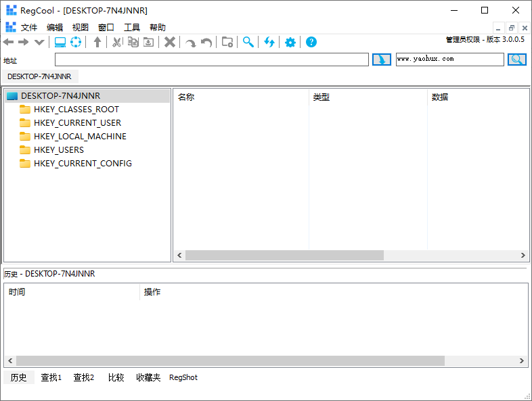Select HKEY_USERS in the tree

pyautogui.click(x=59, y=150)
